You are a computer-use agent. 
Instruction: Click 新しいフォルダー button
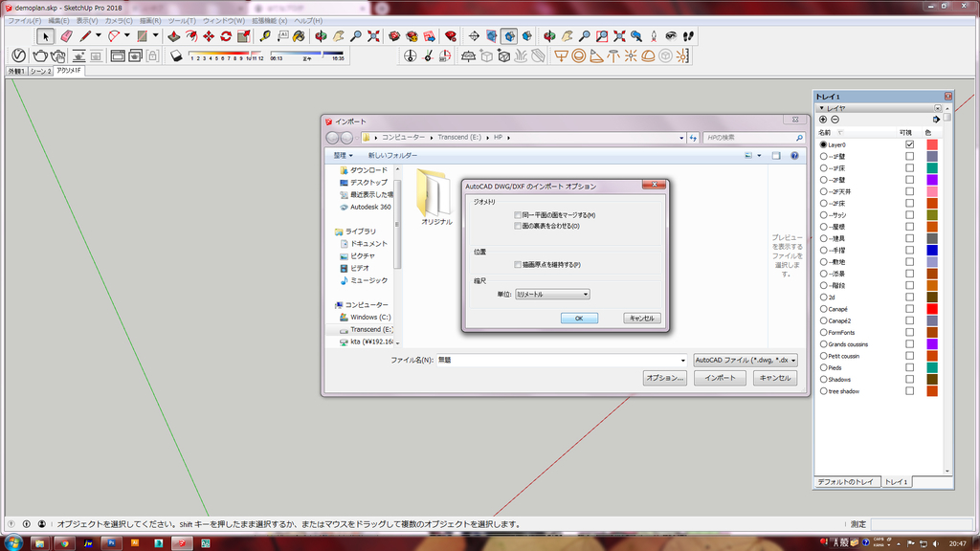click(x=392, y=156)
